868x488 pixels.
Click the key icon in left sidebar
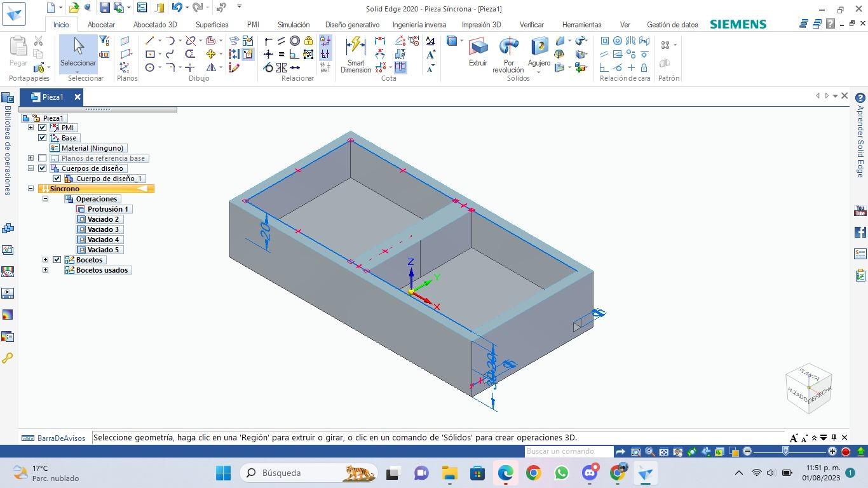coord(8,358)
